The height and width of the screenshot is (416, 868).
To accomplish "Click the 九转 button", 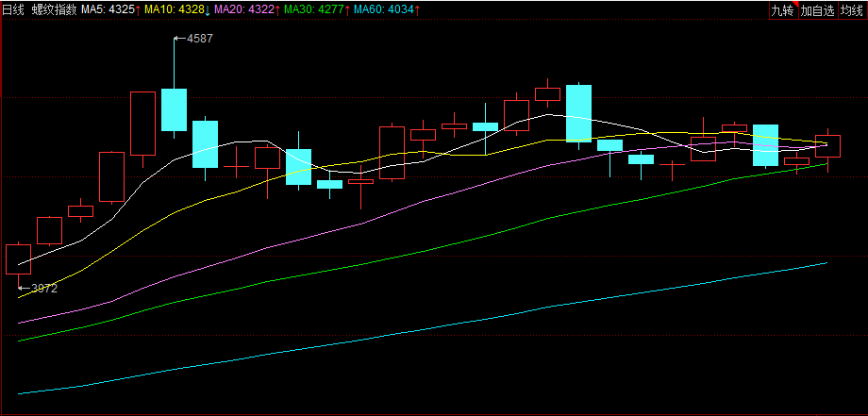I will pos(783,10).
